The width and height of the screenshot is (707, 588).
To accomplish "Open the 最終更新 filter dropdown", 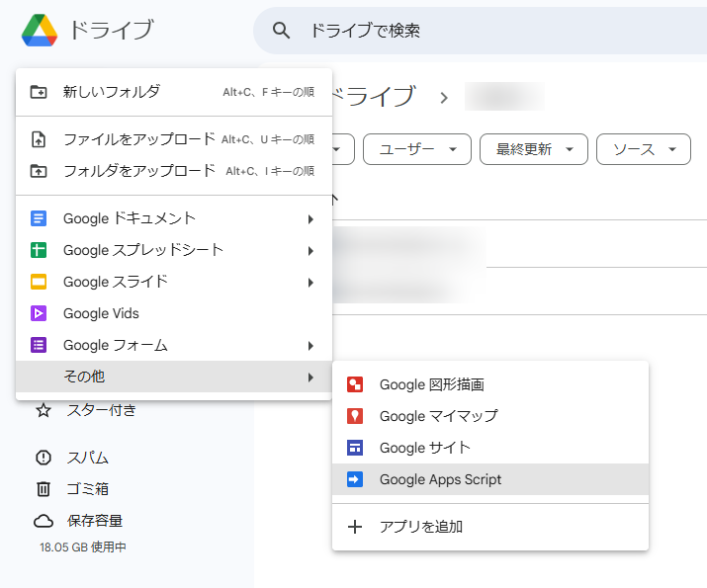I will [x=534, y=149].
